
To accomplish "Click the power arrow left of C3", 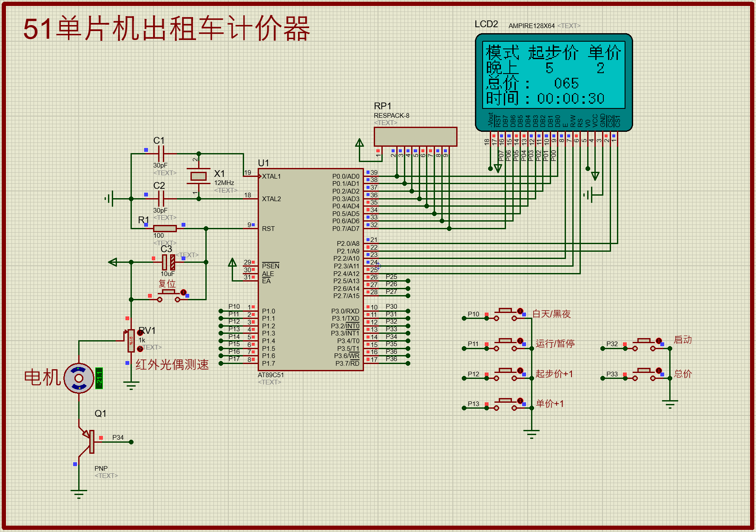I will [x=113, y=262].
